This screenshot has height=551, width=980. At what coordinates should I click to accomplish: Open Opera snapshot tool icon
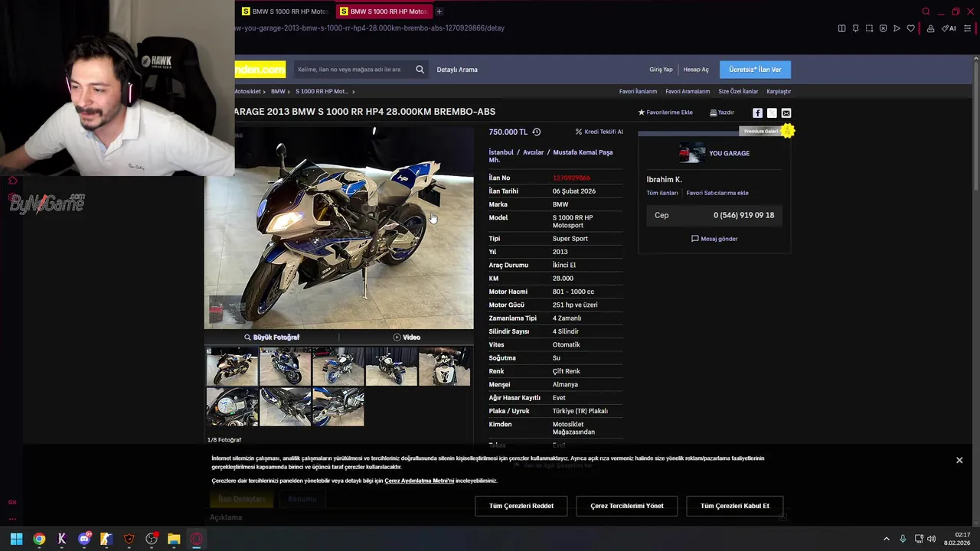pyautogui.click(x=869, y=28)
